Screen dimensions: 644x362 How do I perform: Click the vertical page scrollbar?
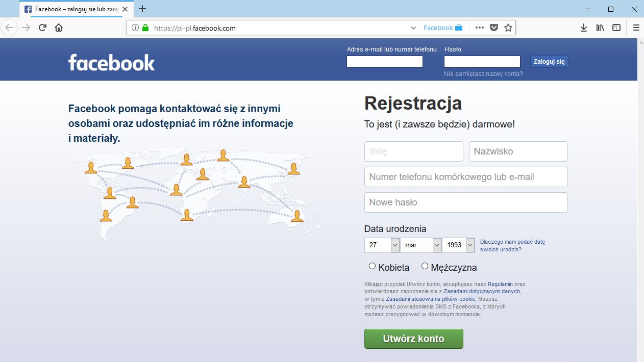click(640, 200)
